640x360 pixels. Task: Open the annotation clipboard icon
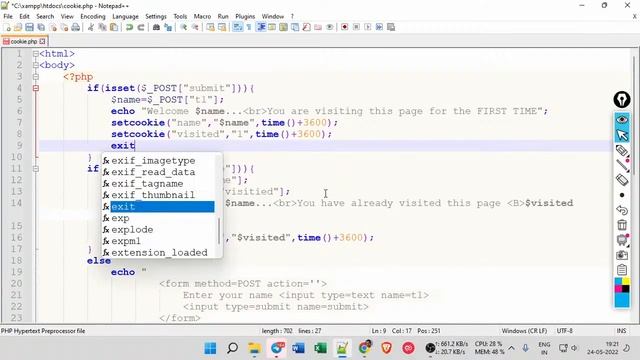(x=622, y=269)
